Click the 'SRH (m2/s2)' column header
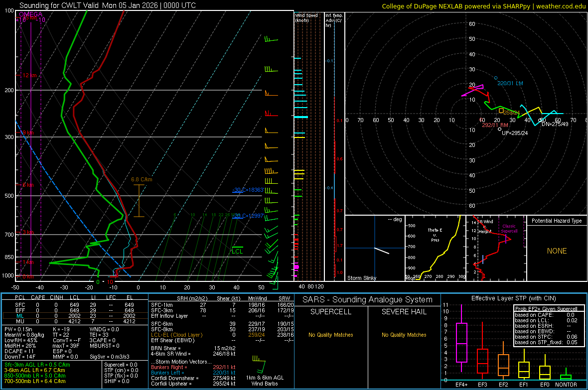Image resolution: width=588 pixels, height=390 pixels. point(192,298)
